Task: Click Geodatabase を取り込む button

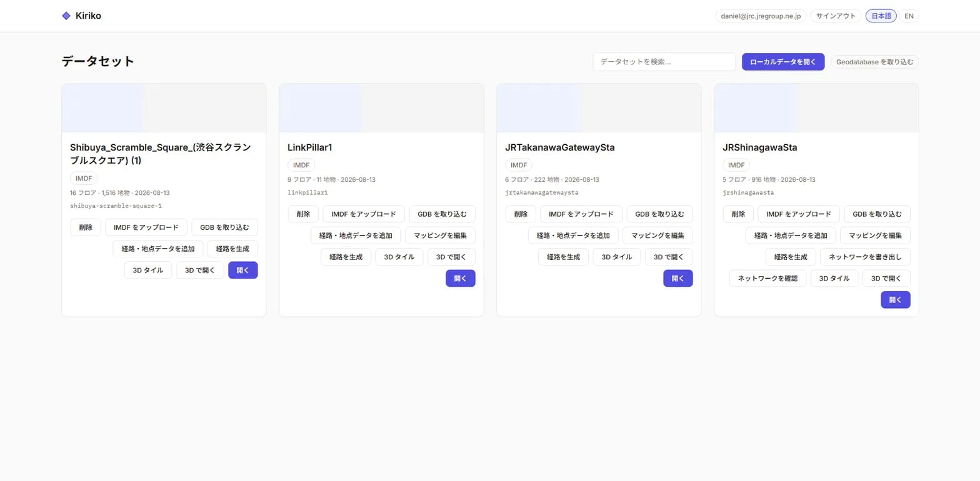Action: point(874,62)
